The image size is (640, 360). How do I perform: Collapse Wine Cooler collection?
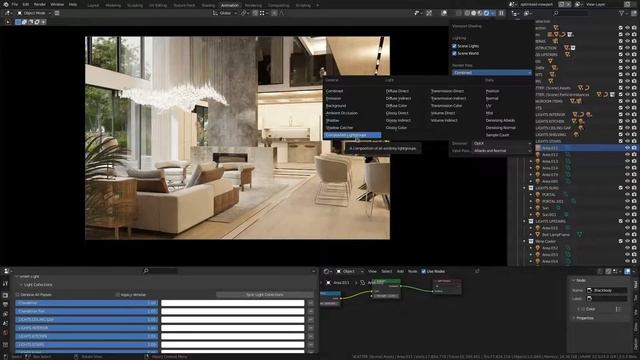point(525,241)
